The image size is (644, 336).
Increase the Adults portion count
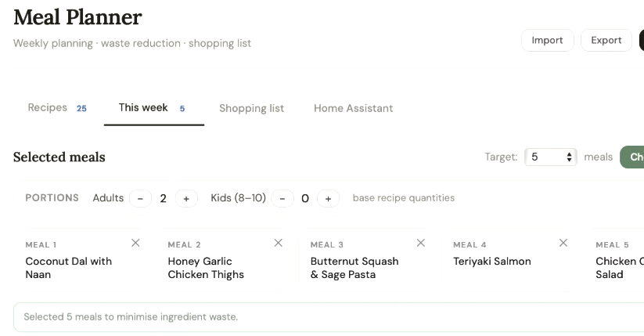(x=186, y=199)
